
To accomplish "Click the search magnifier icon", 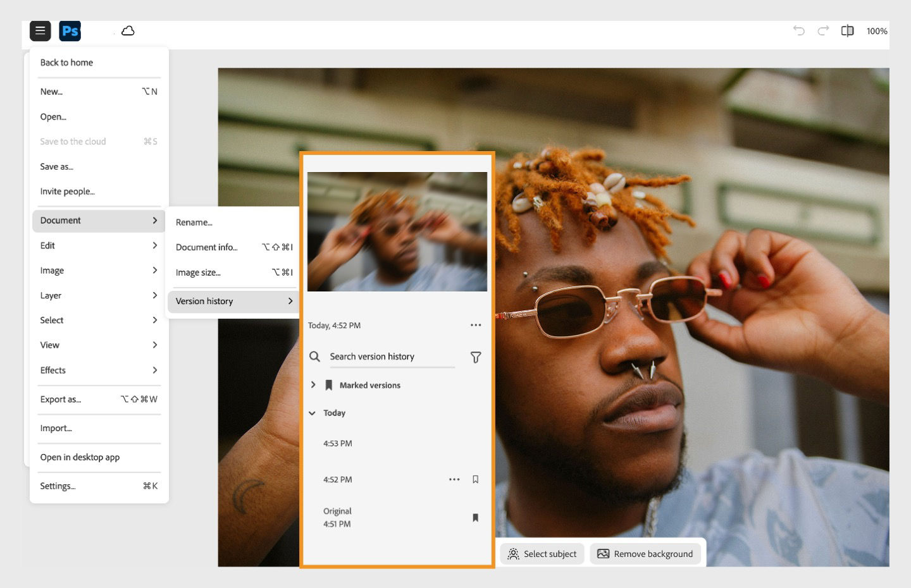I will tap(314, 357).
